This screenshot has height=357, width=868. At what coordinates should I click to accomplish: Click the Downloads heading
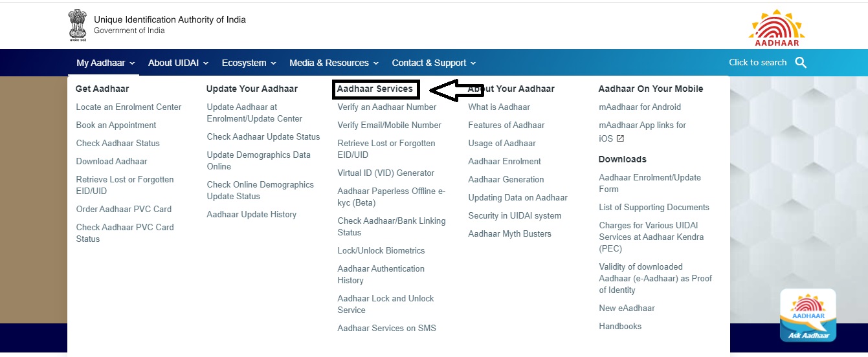(623, 159)
